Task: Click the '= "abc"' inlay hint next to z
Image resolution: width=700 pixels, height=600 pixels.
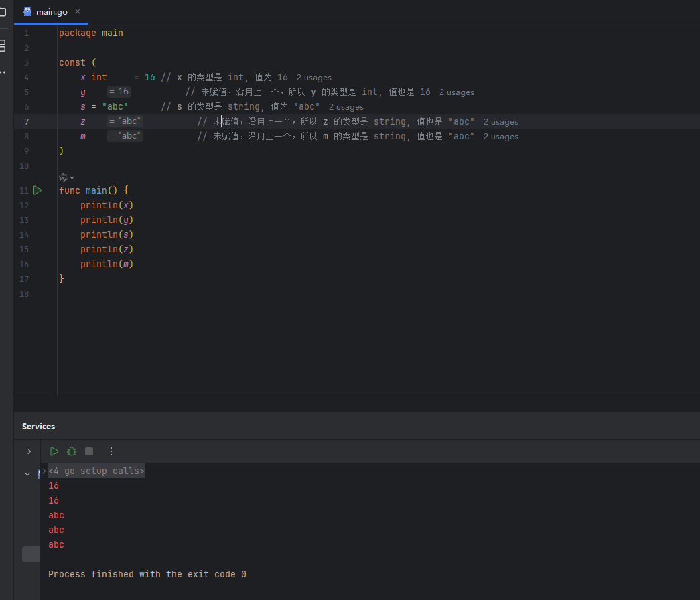Action: coord(125,121)
